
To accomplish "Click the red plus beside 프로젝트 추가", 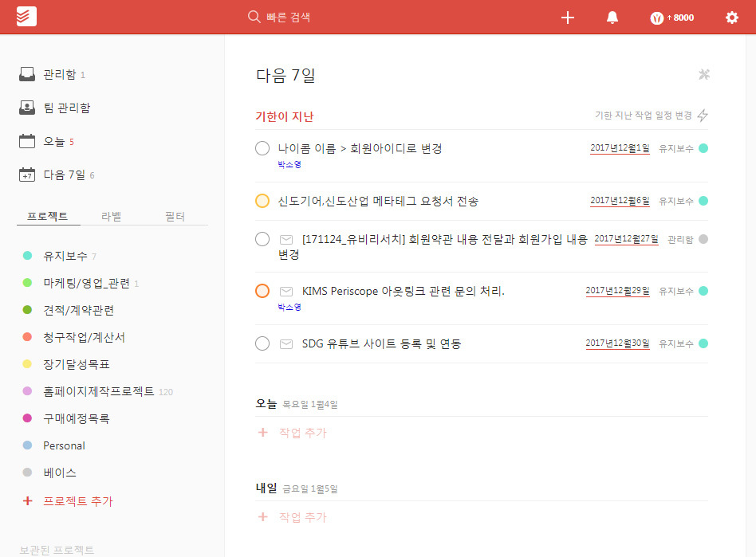I will (27, 500).
